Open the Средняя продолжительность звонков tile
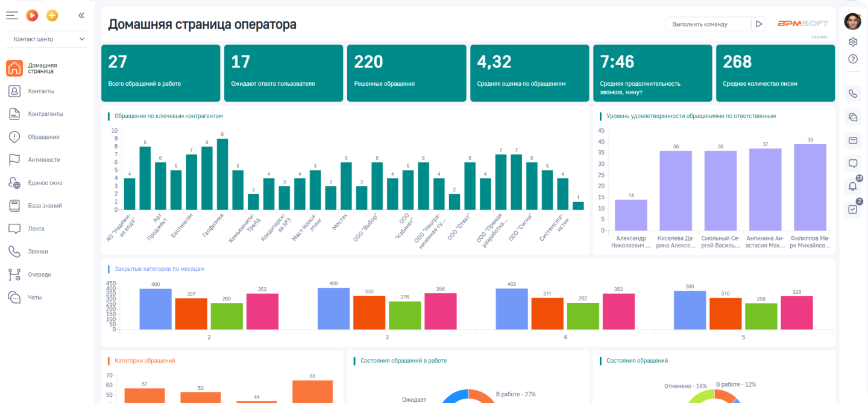 [653, 73]
